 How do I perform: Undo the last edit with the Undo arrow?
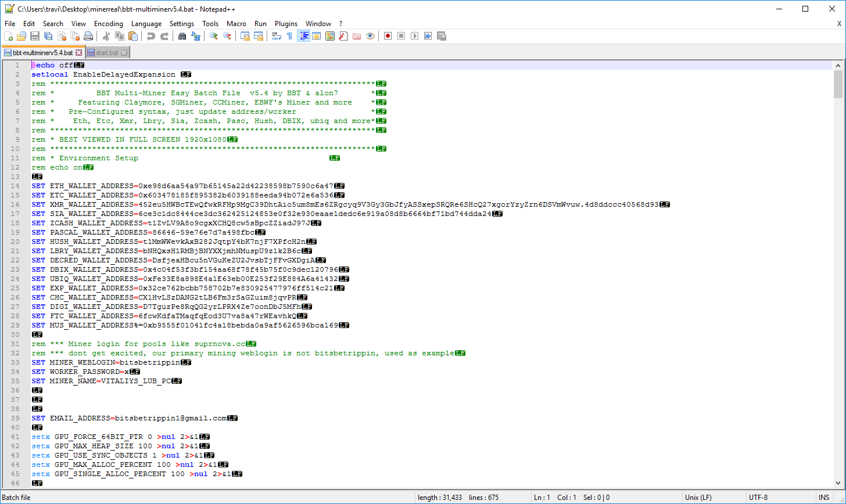coord(151,36)
